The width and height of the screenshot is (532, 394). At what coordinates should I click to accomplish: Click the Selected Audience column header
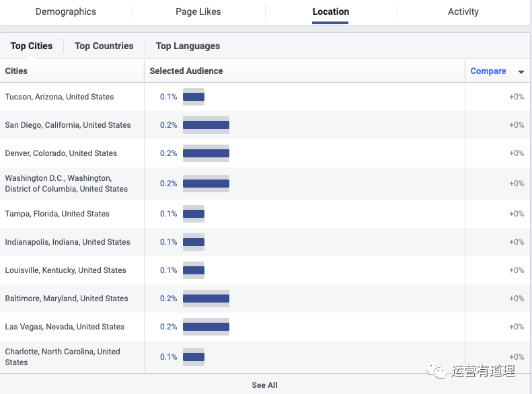point(186,71)
